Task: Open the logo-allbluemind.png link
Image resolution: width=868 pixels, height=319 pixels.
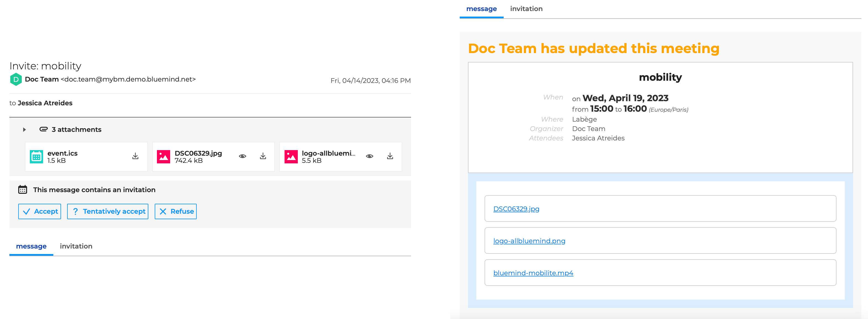Action: (529, 241)
